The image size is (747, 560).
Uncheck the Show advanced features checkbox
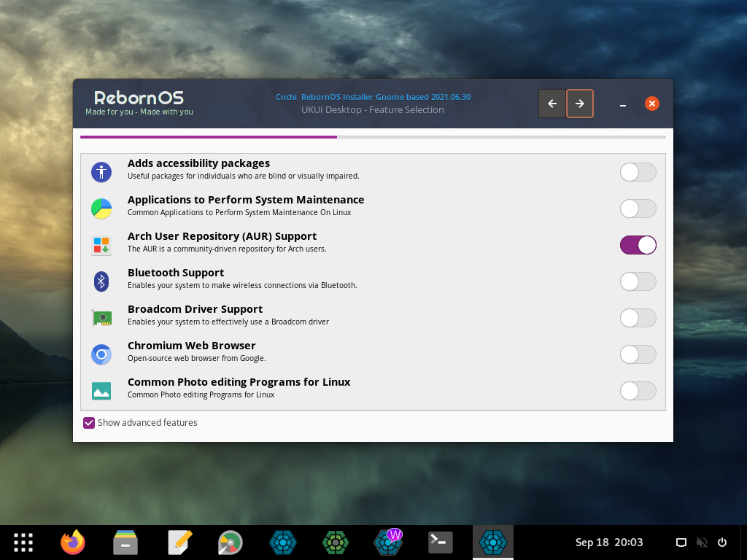click(x=89, y=423)
